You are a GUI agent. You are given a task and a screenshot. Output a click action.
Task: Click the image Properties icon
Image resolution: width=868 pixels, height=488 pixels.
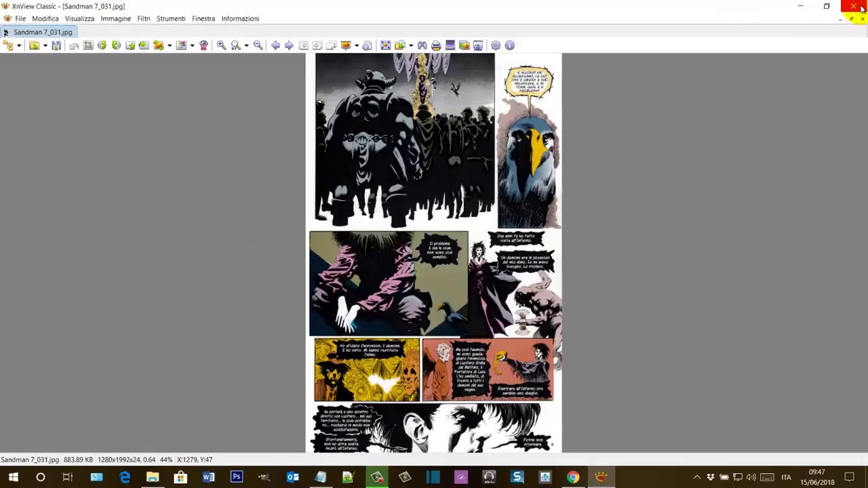pyautogui.click(x=368, y=45)
